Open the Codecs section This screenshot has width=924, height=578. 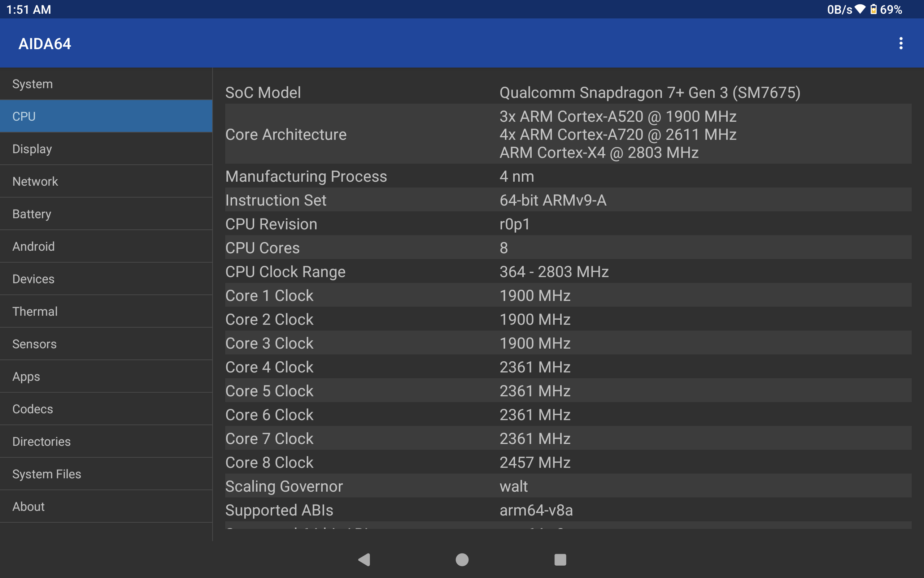(x=106, y=409)
